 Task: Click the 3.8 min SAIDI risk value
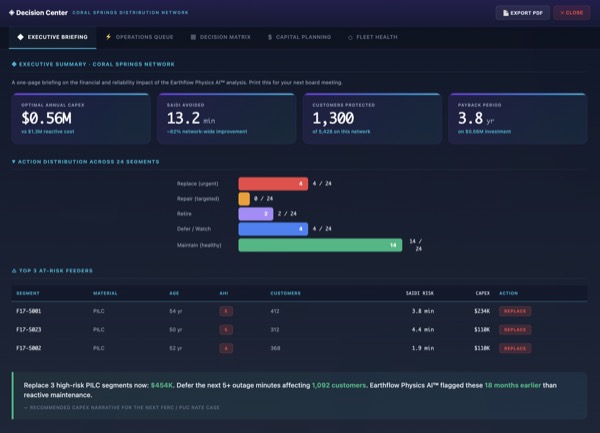tap(423, 311)
